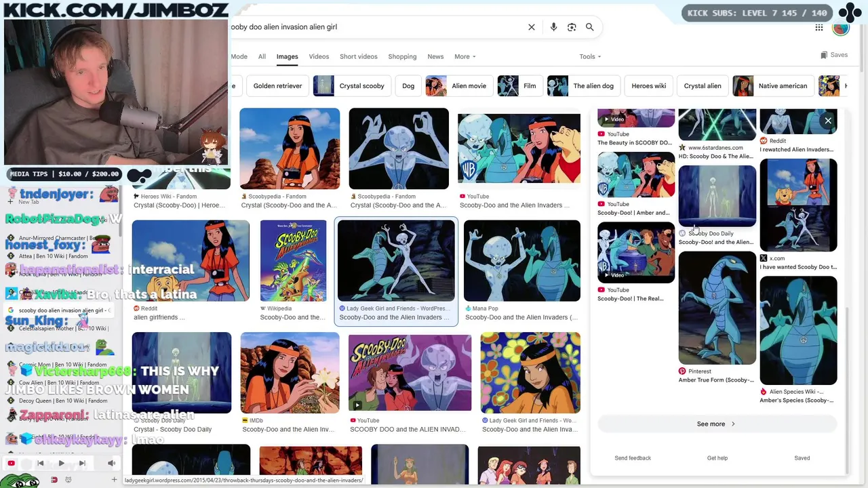This screenshot has width=868, height=488.
Task: Submit search with the magnifier icon
Action: point(589,27)
